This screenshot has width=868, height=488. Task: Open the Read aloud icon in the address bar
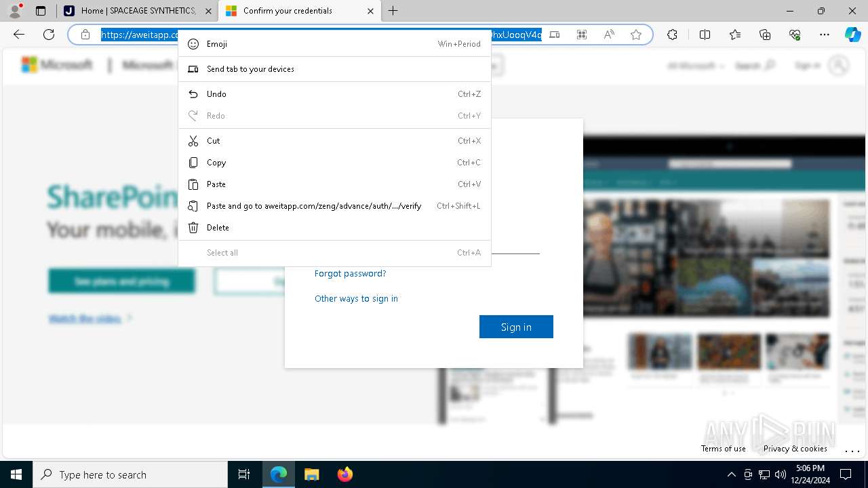pyautogui.click(x=609, y=35)
